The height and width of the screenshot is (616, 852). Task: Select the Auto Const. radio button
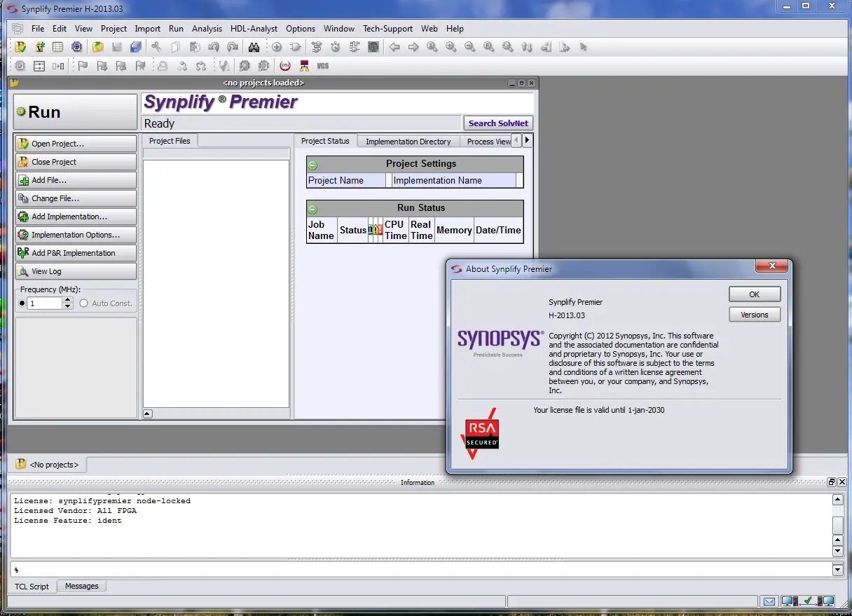(x=84, y=303)
